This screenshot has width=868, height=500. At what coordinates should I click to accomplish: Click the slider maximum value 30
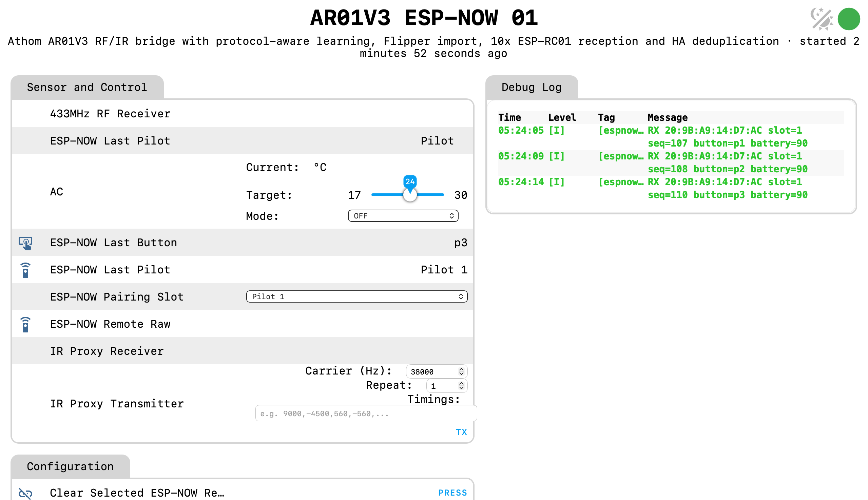click(x=461, y=195)
